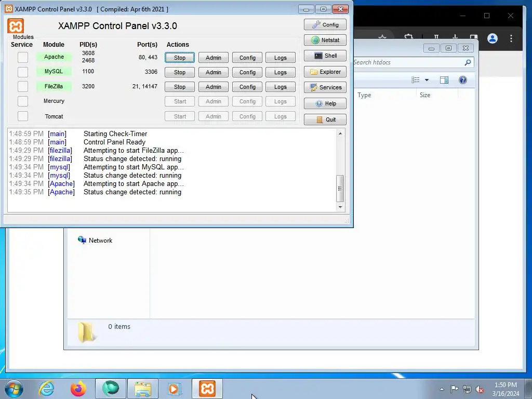The height and width of the screenshot is (399, 532).
Task: Toggle MySQL service checkbox
Action: [x=23, y=72]
